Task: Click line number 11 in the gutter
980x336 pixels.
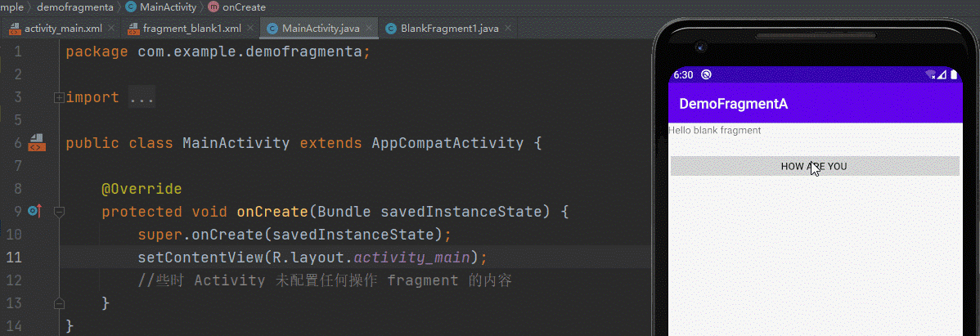Action: click(x=13, y=258)
